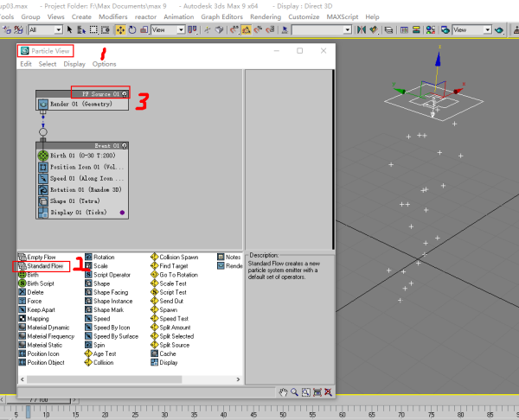Click Display 01 purple color dot
Viewport: 519px width, 420px height.
(x=122, y=213)
